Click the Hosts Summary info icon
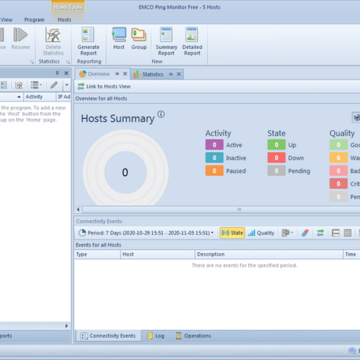Image resolution: width=360 pixels, height=360 pixels. coord(161,114)
